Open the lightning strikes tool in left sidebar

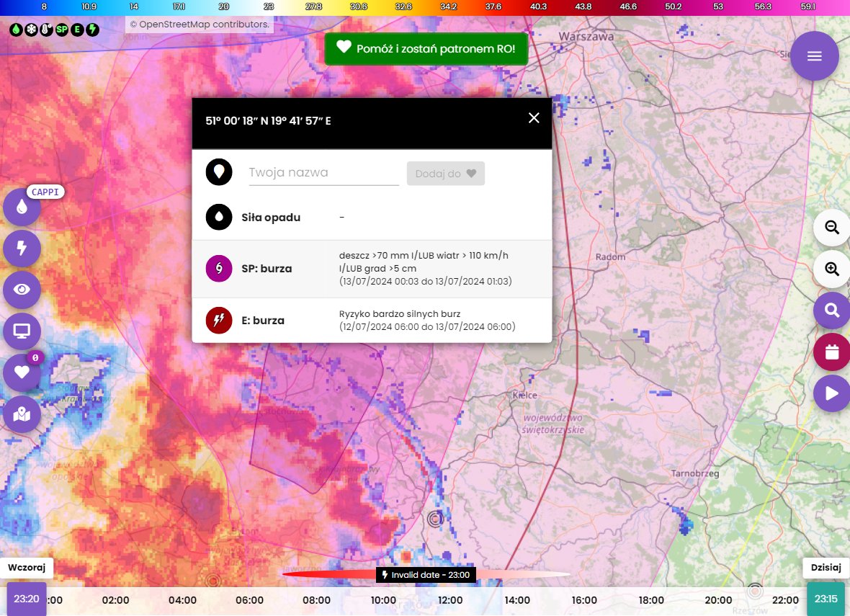(x=22, y=249)
